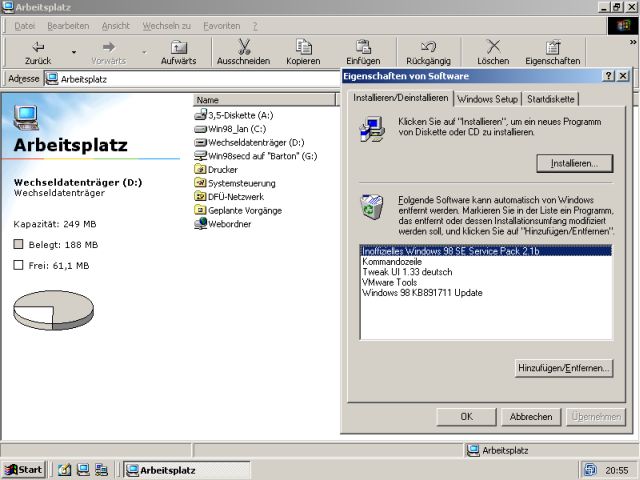Open Eigenschaften from the toolbar
640x480 pixels.
(553, 53)
